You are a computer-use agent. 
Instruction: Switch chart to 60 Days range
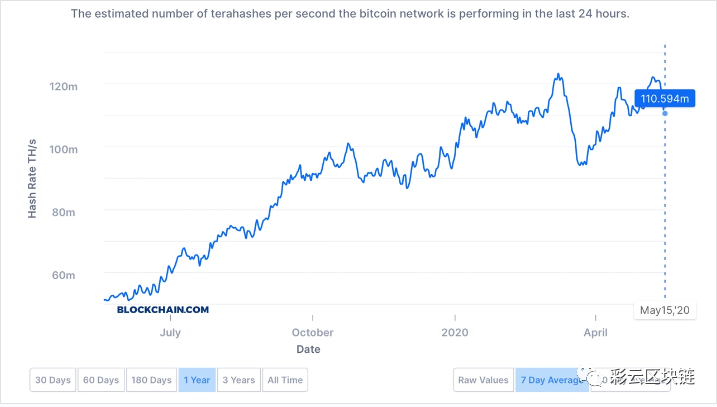pos(101,380)
